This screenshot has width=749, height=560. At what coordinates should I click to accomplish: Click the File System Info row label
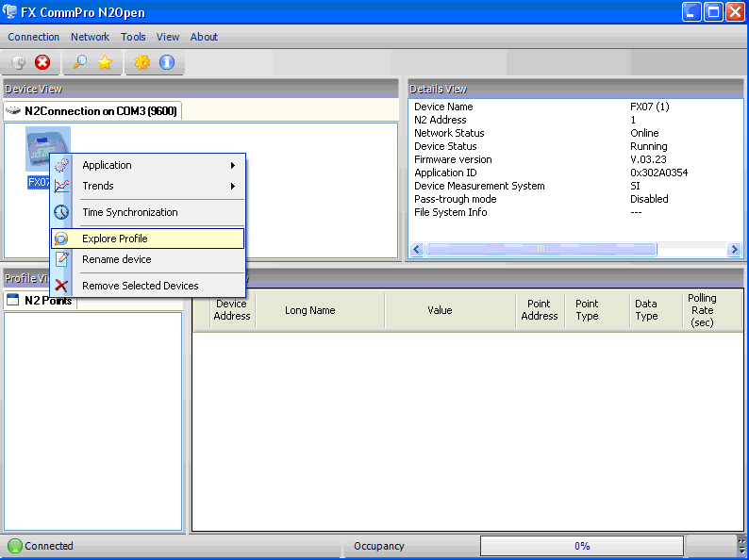451,212
